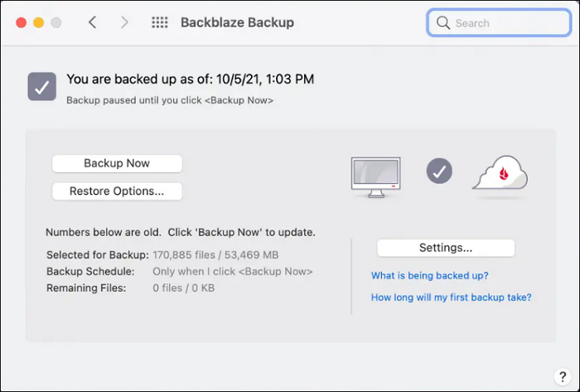This screenshot has width=580, height=392.
Task: Open Backblaze Settings...
Action: [446, 248]
